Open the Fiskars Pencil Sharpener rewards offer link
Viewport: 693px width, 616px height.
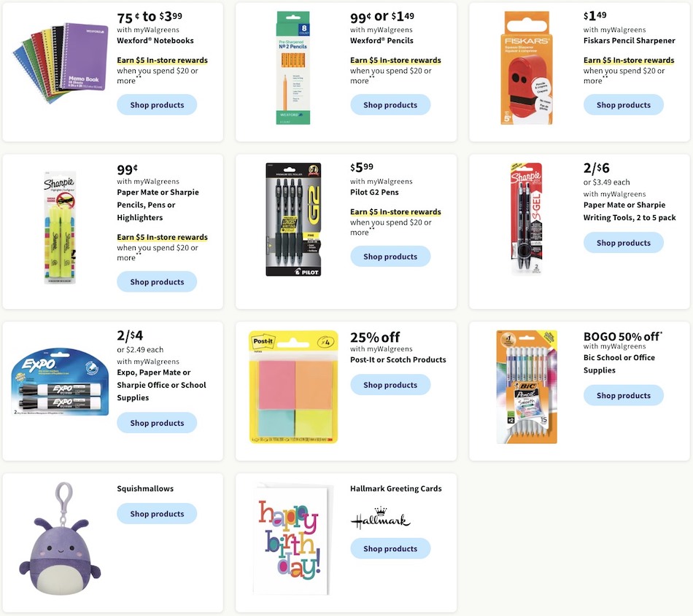[x=629, y=60]
